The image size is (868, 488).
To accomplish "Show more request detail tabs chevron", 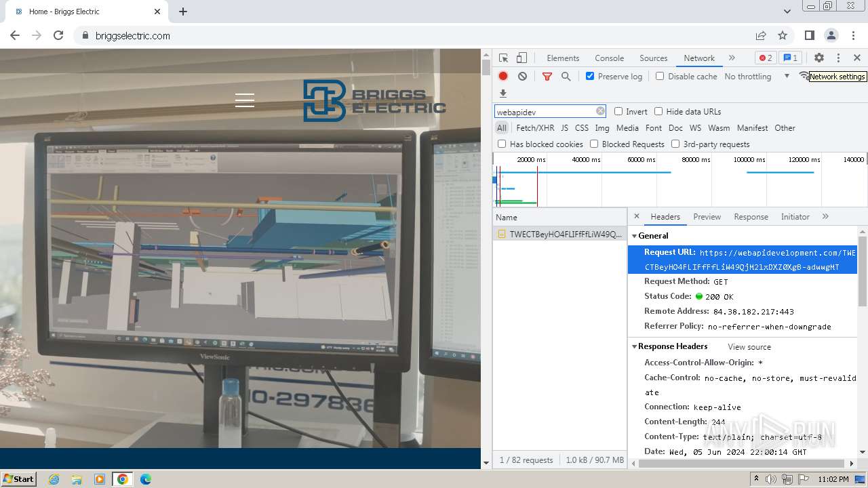I will 825,217.
